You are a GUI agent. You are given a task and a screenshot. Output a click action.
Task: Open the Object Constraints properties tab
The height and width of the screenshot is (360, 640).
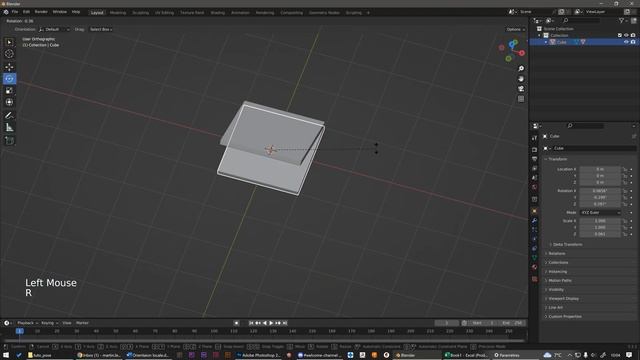click(x=534, y=249)
